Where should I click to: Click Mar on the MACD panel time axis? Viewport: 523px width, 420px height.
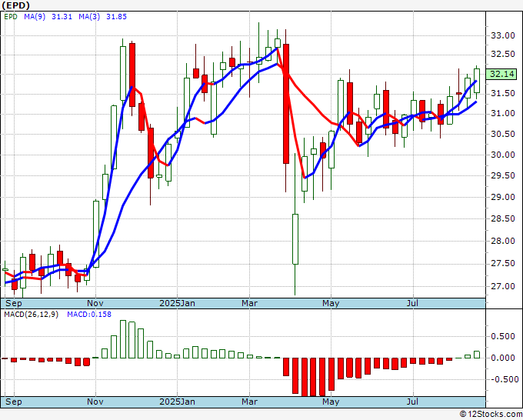249,402
